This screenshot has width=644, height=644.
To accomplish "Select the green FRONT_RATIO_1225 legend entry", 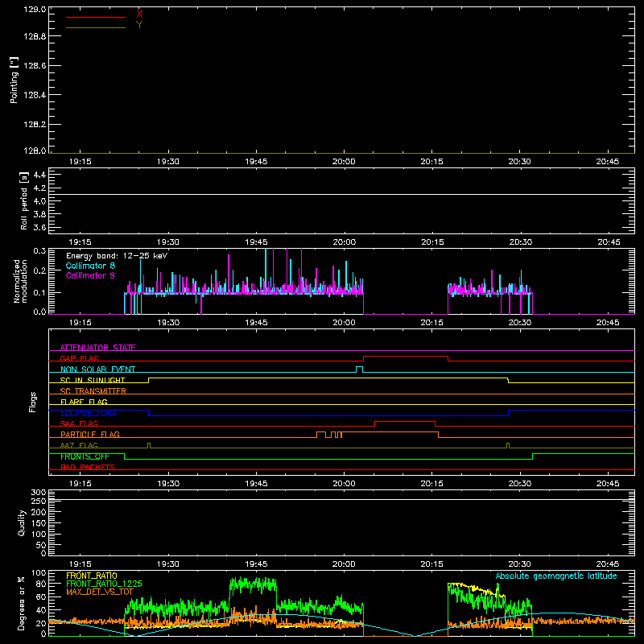I will click(104, 584).
